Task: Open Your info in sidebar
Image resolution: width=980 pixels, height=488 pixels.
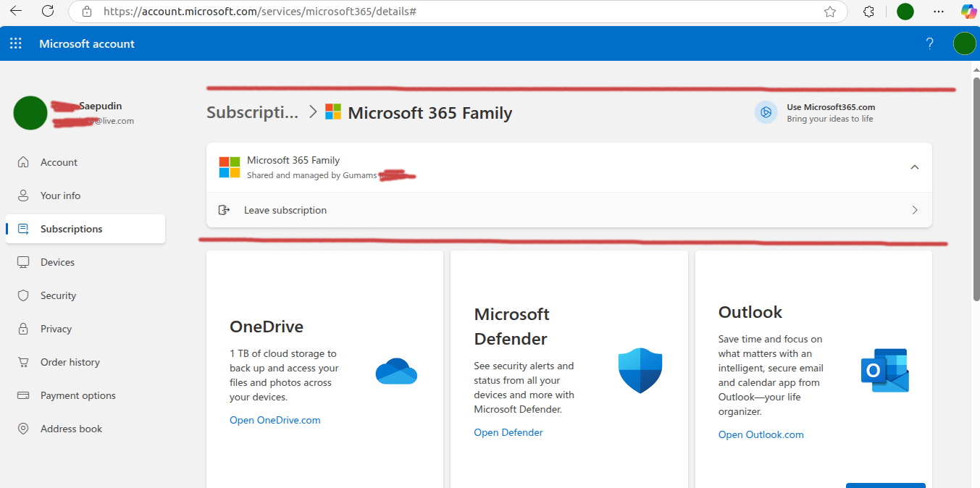Action: click(85, 195)
